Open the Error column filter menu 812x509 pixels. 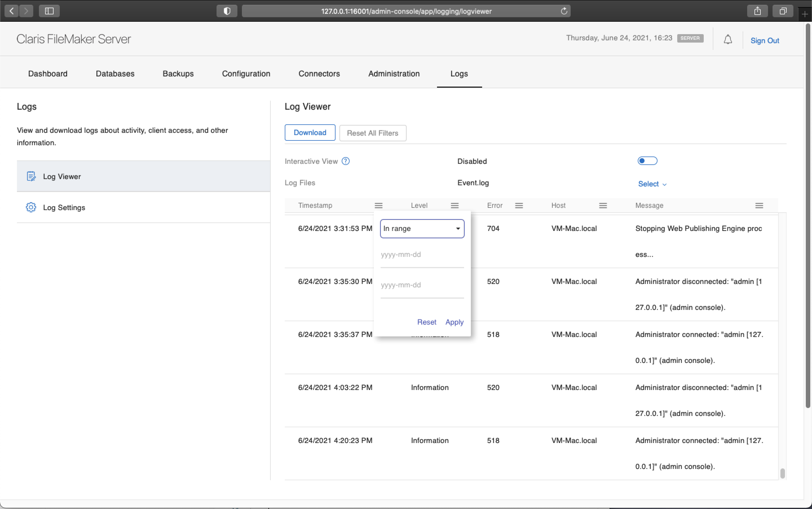click(x=519, y=205)
